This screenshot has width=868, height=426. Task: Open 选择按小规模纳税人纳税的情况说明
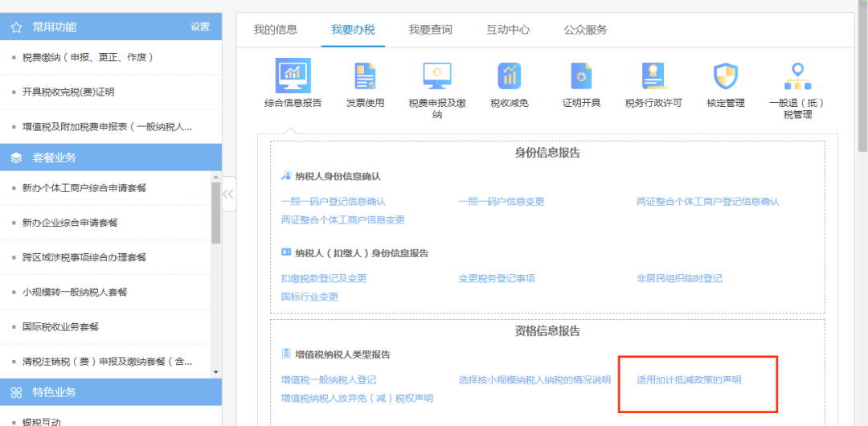coord(534,380)
